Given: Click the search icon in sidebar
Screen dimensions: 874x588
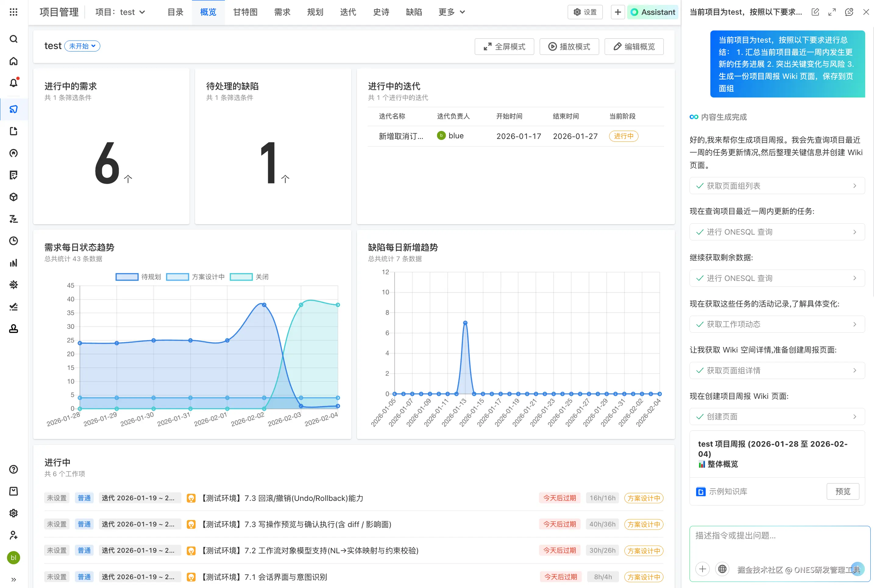Looking at the screenshot, I should coord(13,39).
